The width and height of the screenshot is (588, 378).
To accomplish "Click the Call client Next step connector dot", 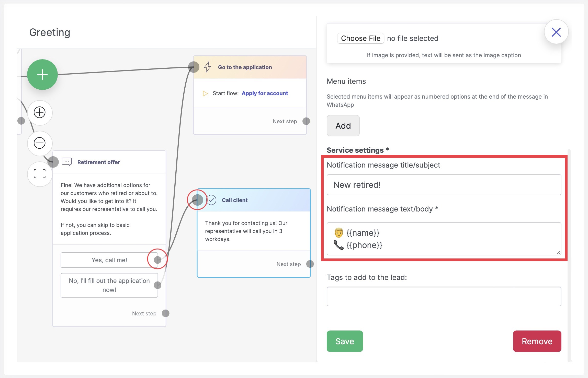I will click(310, 264).
